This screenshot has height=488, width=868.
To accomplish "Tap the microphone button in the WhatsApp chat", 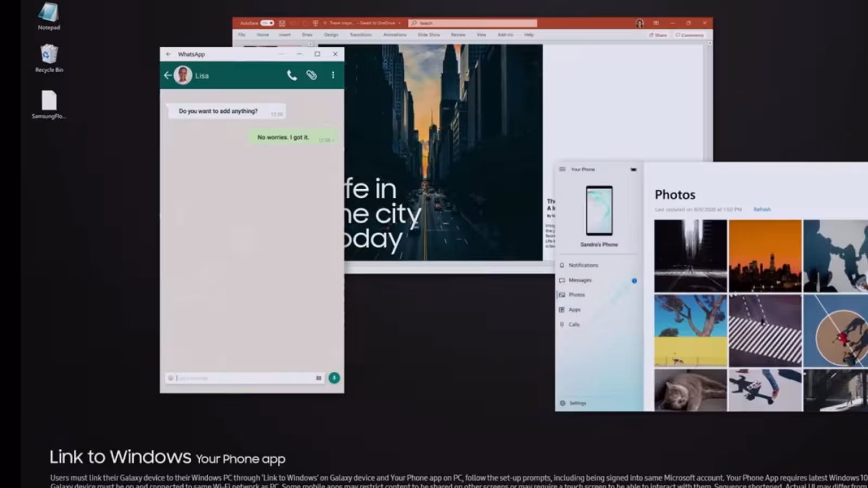I will (334, 378).
